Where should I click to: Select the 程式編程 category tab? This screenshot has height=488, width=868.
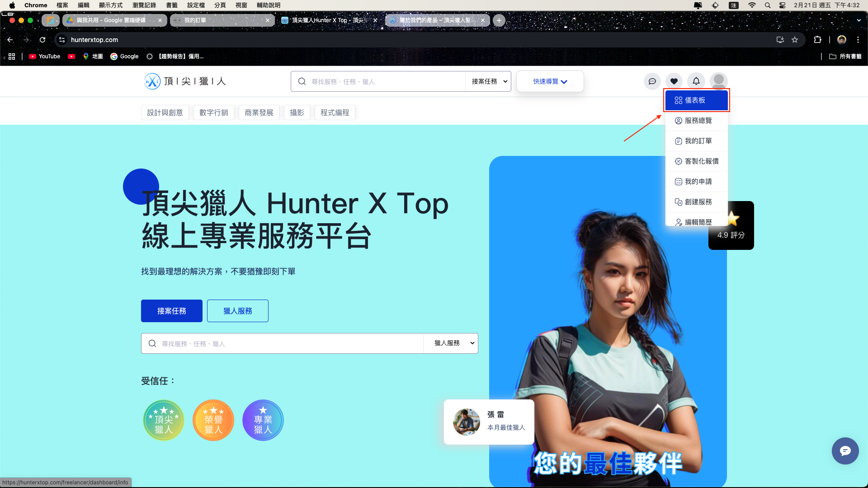point(335,113)
